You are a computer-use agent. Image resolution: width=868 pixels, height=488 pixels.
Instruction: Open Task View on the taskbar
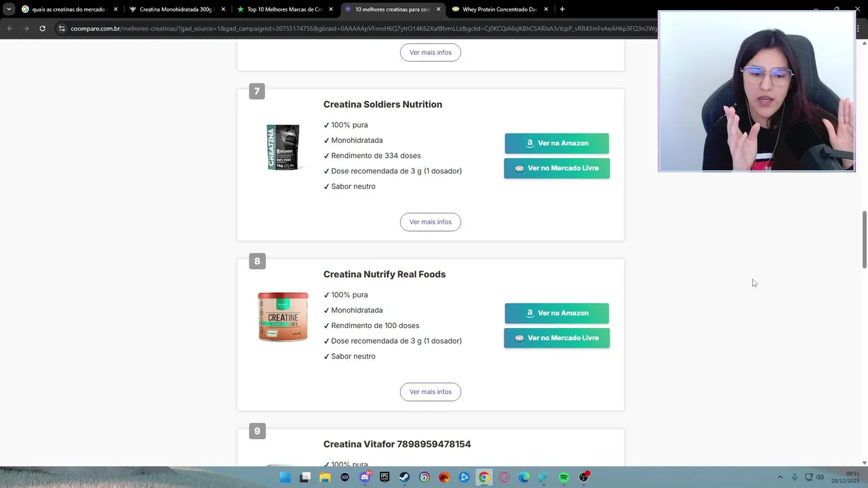(x=305, y=477)
